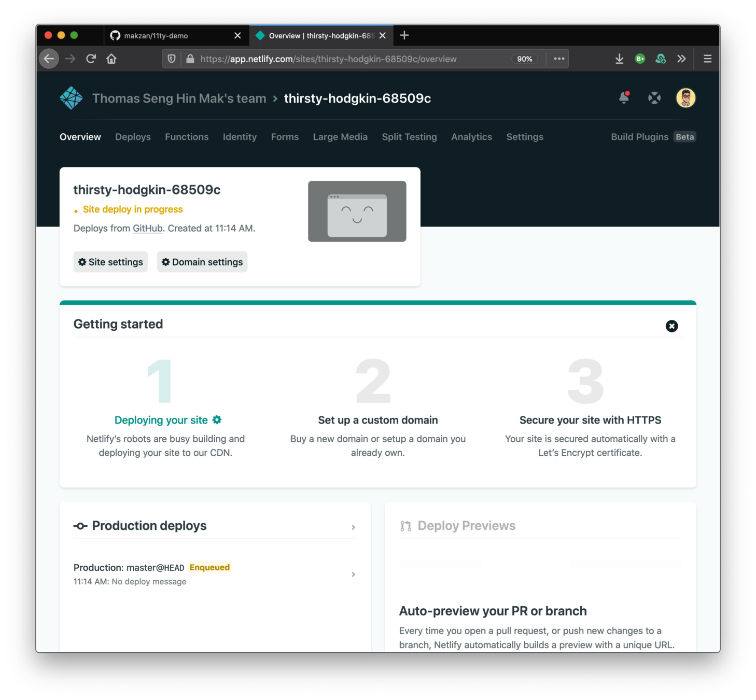Go to the browser home page

pos(111,59)
